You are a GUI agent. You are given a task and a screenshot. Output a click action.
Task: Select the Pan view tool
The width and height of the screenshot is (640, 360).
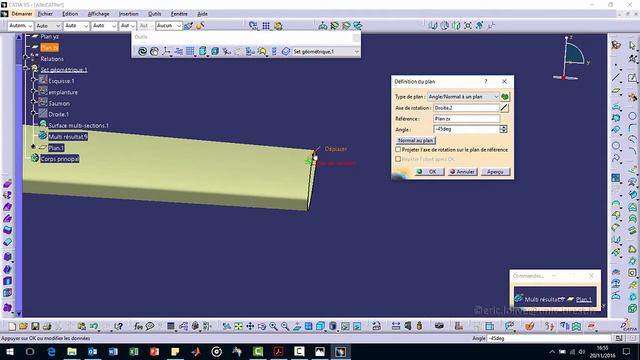click(x=250, y=326)
